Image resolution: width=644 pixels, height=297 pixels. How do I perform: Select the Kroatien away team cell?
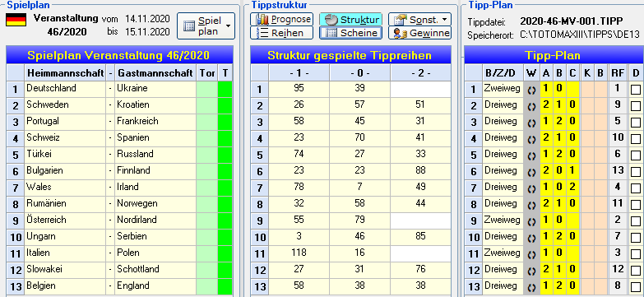pos(155,105)
